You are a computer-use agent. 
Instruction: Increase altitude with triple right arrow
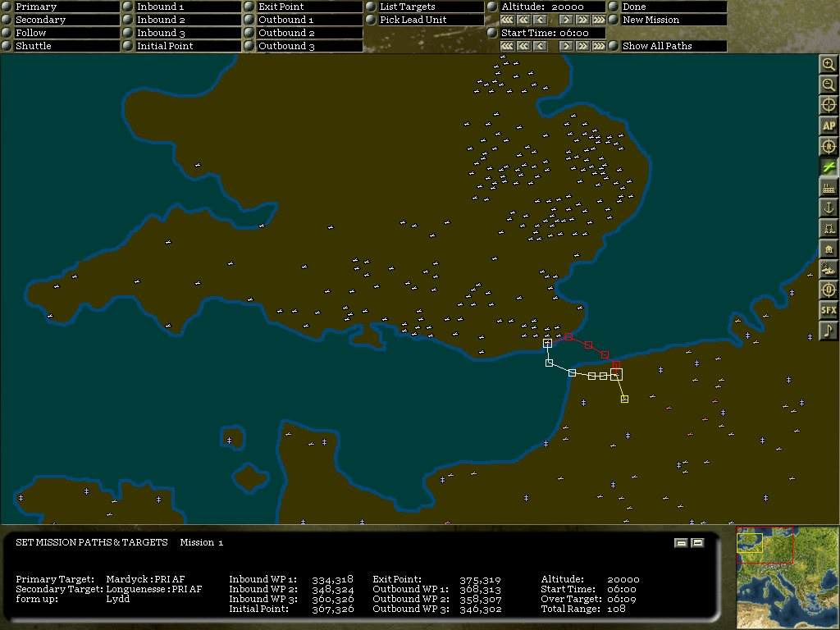(x=599, y=20)
